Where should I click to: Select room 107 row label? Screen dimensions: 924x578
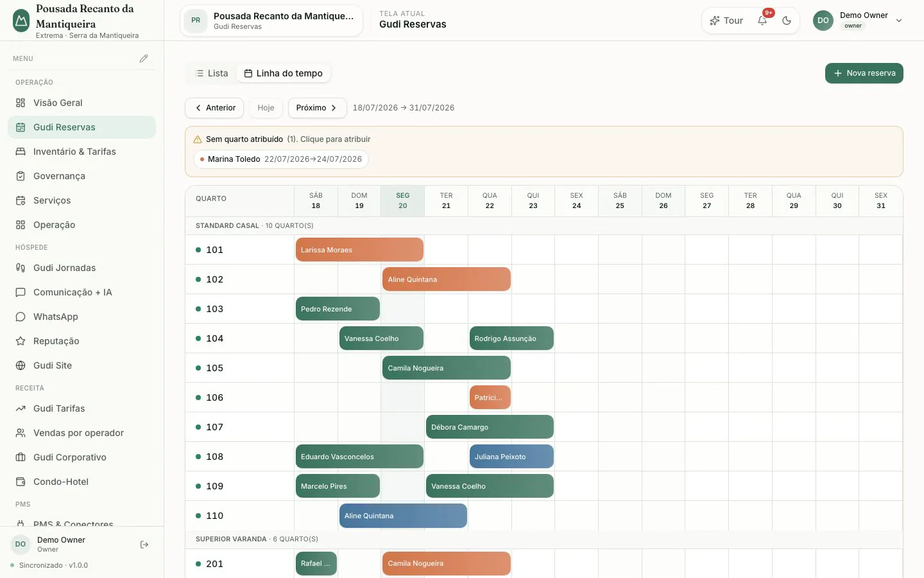pyautogui.click(x=240, y=427)
